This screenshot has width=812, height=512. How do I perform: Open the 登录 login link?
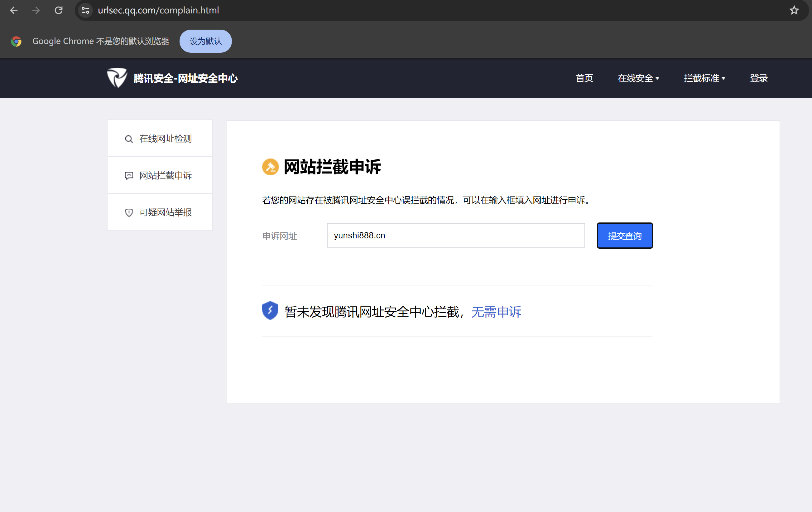[758, 78]
